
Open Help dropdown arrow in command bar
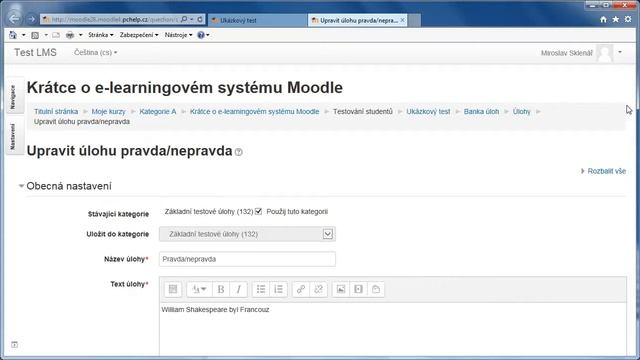[208, 35]
